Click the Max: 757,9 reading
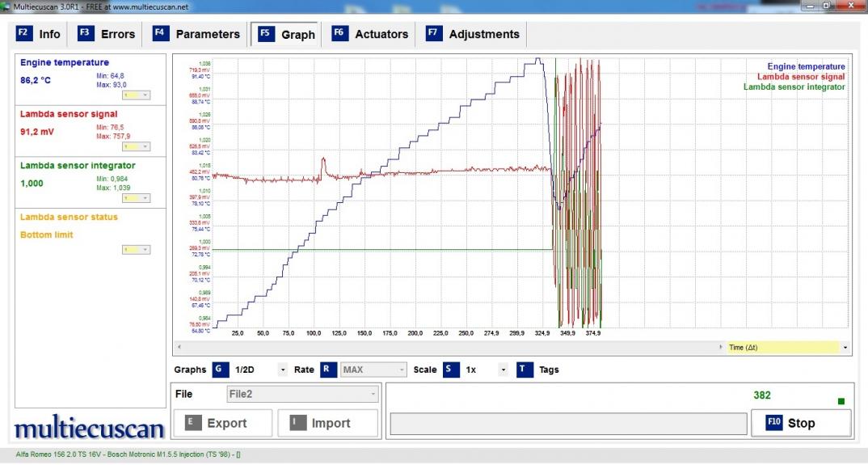Image resolution: width=868 pixels, height=465 pixels. click(113, 137)
